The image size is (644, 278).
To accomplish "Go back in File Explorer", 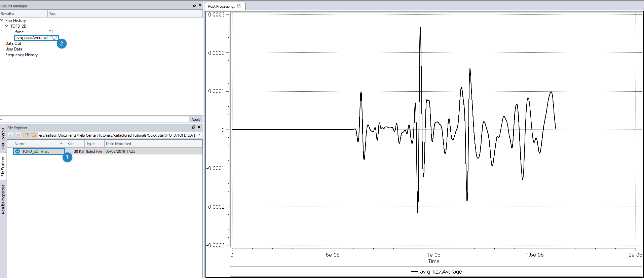I will [x=10, y=135].
